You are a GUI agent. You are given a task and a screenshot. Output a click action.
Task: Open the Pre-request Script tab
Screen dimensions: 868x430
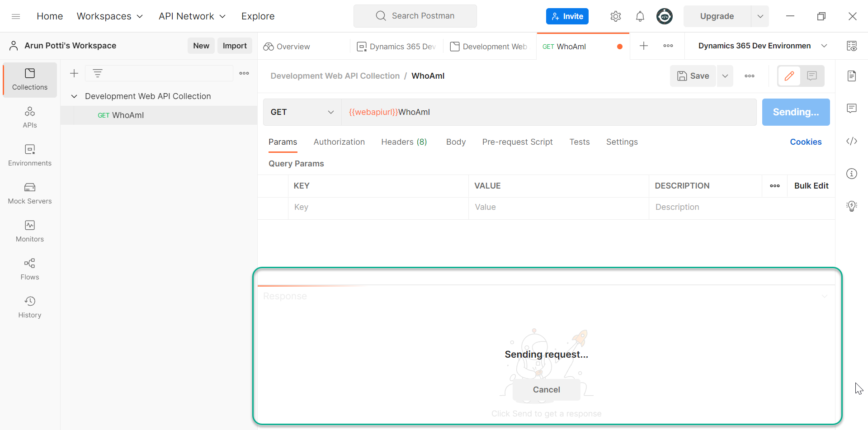pos(518,142)
